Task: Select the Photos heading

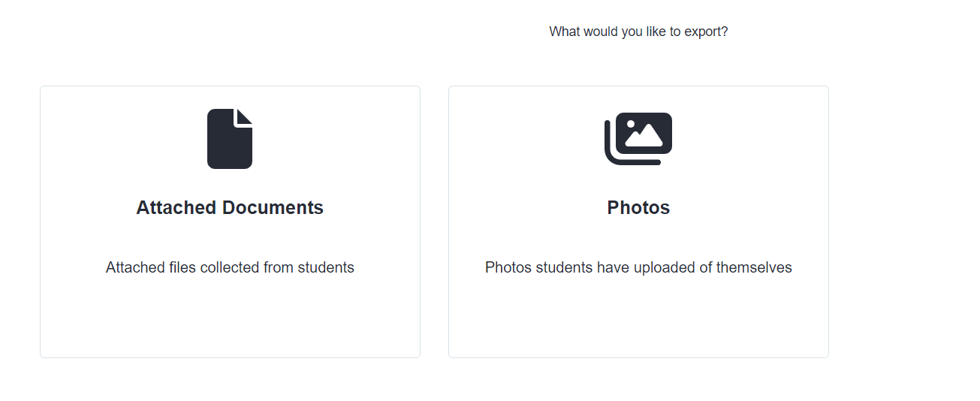Action: [x=638, y=207]
